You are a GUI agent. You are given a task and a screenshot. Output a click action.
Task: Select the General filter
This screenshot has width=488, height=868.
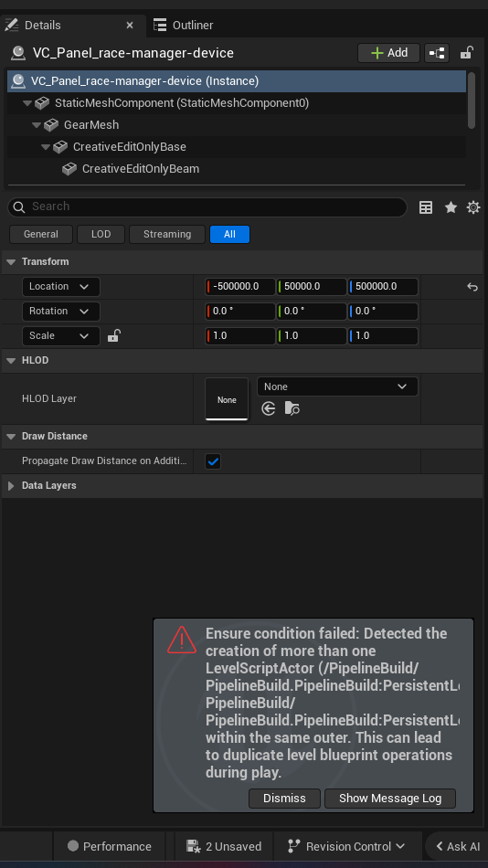click(41, 234)
